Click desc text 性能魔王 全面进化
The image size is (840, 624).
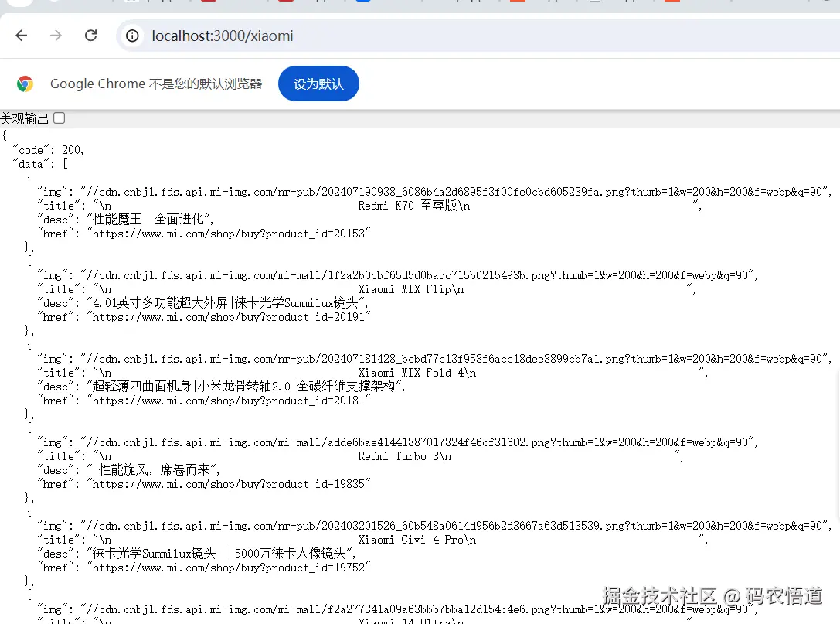pyautogui.click(x=149, y=220)
